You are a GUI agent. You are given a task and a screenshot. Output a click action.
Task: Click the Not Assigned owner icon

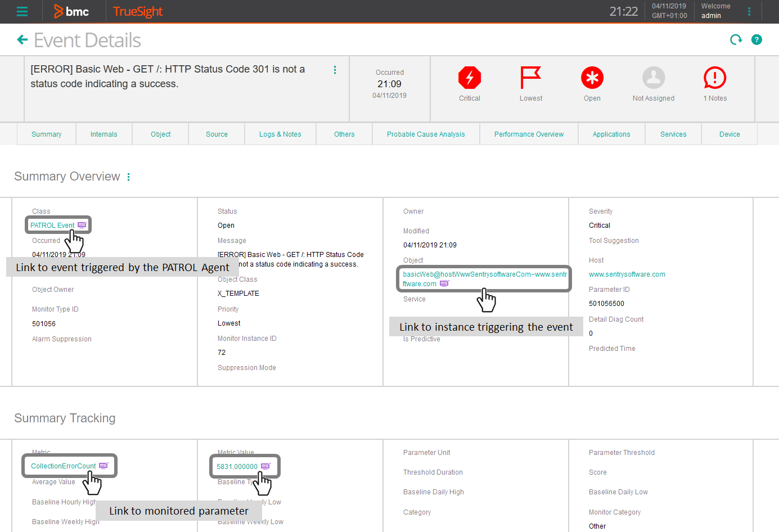pyautogui.click(x=653, y=78)
